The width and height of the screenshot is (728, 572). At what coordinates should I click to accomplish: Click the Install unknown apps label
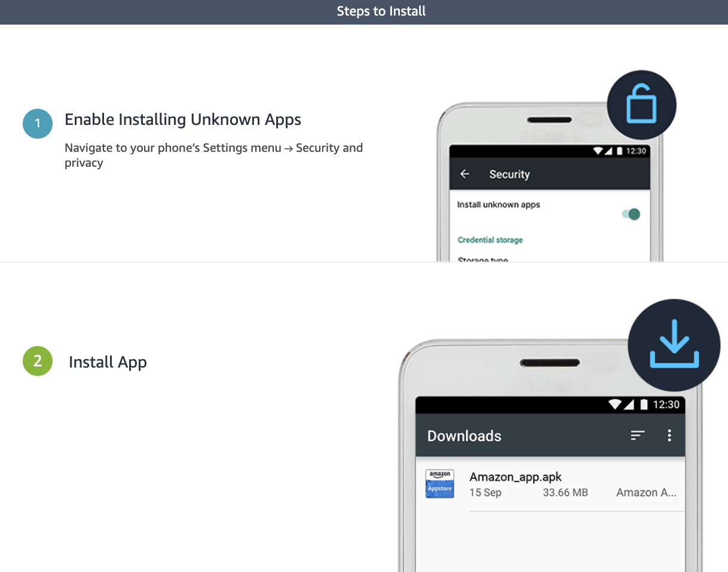498,204
